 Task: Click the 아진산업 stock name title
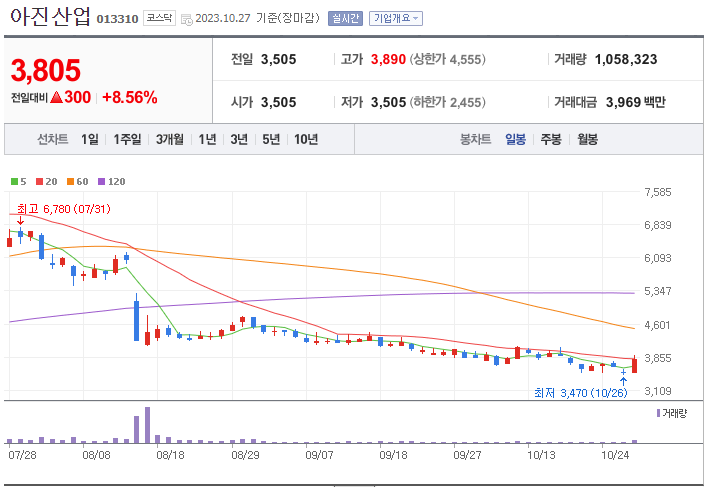50,17
